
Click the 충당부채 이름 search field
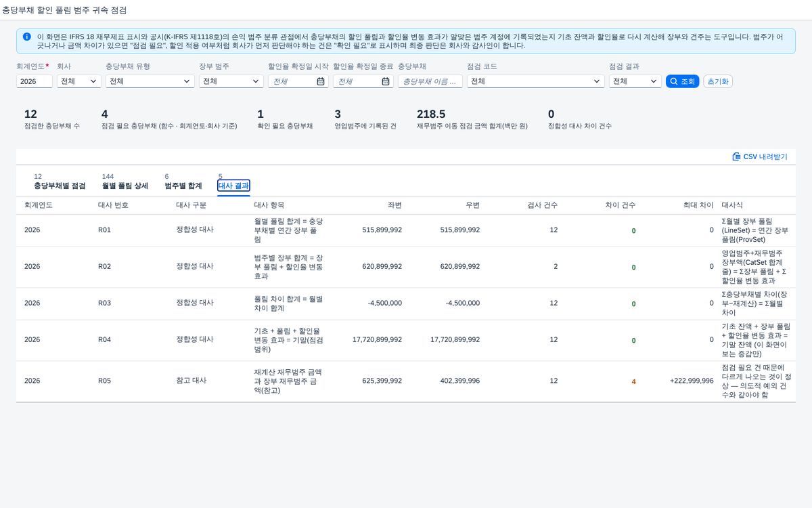[430, 81]
